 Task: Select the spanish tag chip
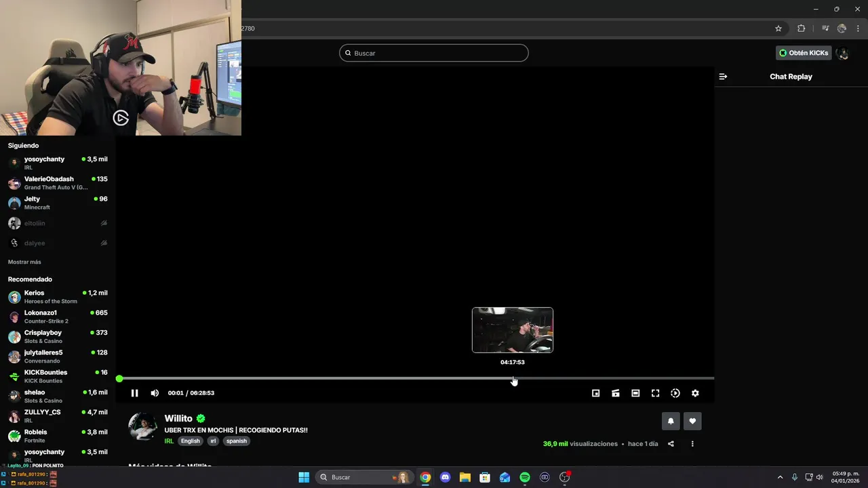tap(237, 441)
